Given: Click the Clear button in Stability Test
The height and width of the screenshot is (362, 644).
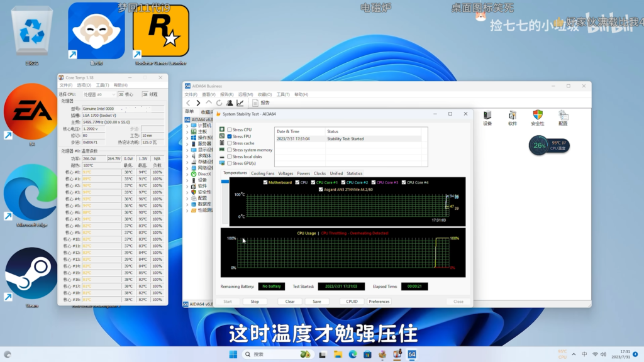Looking at the screenshot, I should pos(290,302).
